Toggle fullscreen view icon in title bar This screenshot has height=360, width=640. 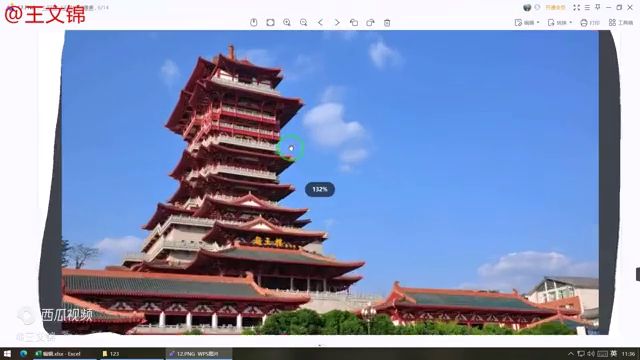(x=576, y=7)
